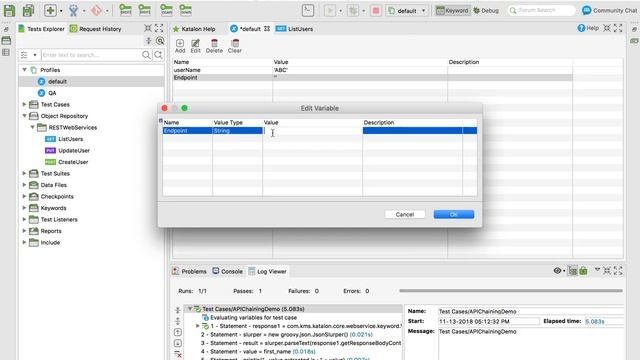This screenshot has height=360, width=640.
Task: Click the Endpoint name cell in the dialog
Action: tap(187, 131)
